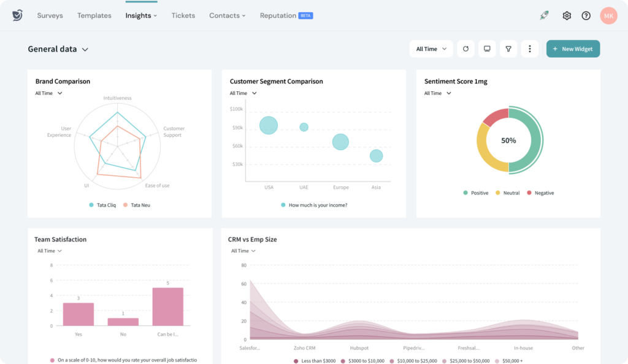
Task: Click the help question-mark icon
Action: click(586, 15)
